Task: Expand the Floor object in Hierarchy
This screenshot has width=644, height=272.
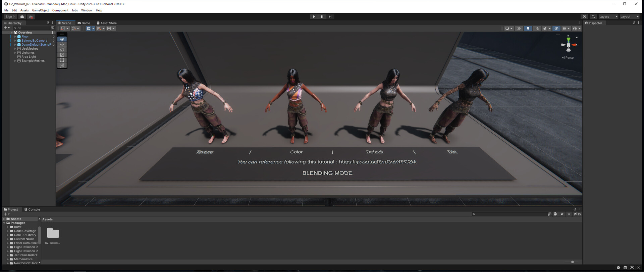Action: point(15,37)
